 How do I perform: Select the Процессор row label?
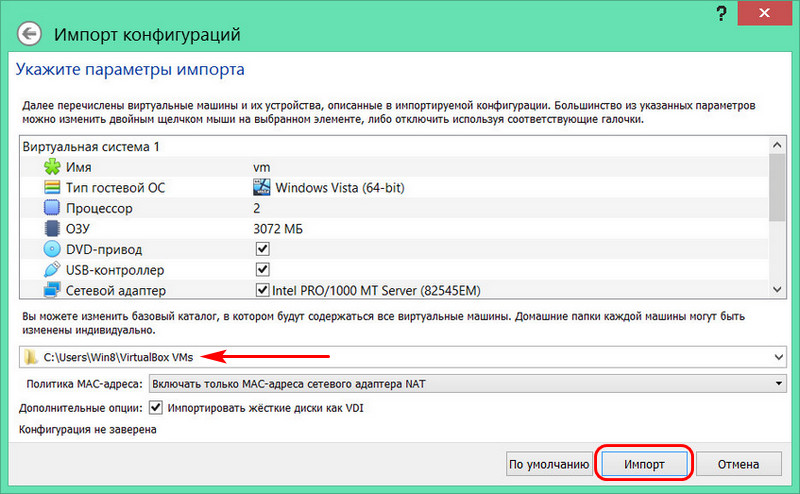pos(99,208)
